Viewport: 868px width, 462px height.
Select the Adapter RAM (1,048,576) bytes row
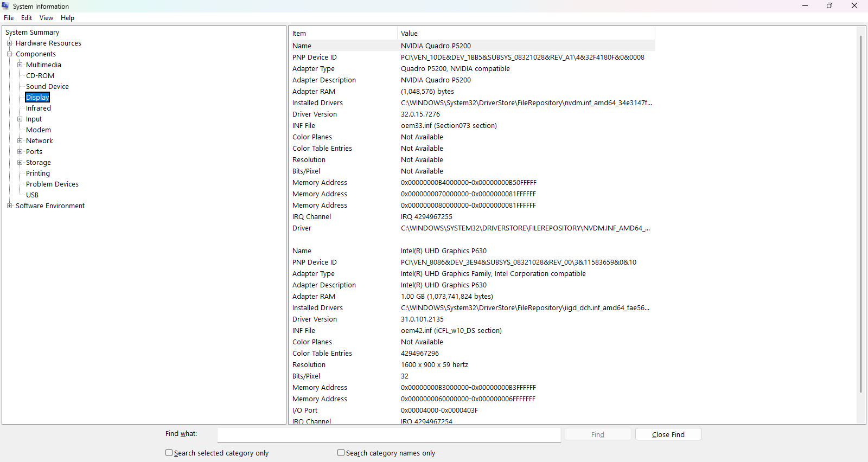tap(472, 92)
